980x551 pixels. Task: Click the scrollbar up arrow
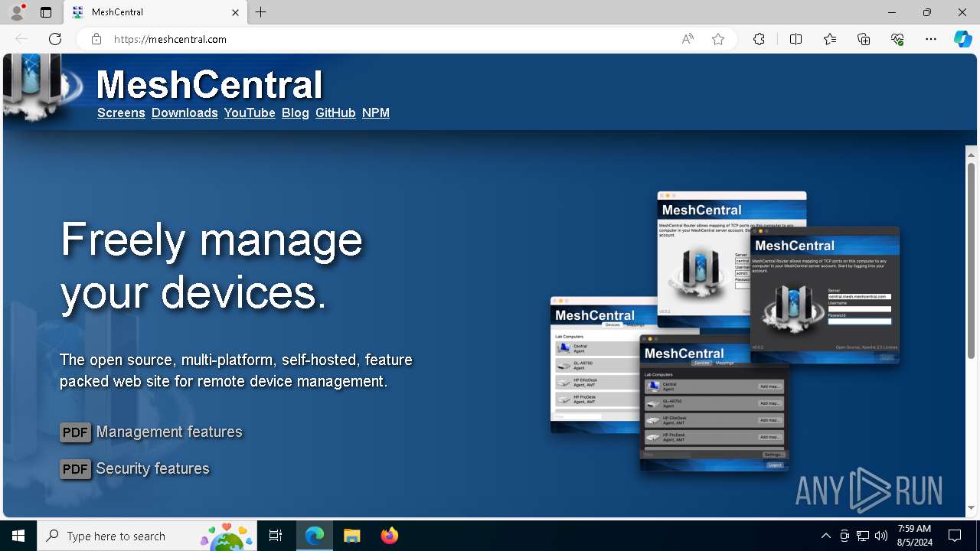click(x=971, y=154)
